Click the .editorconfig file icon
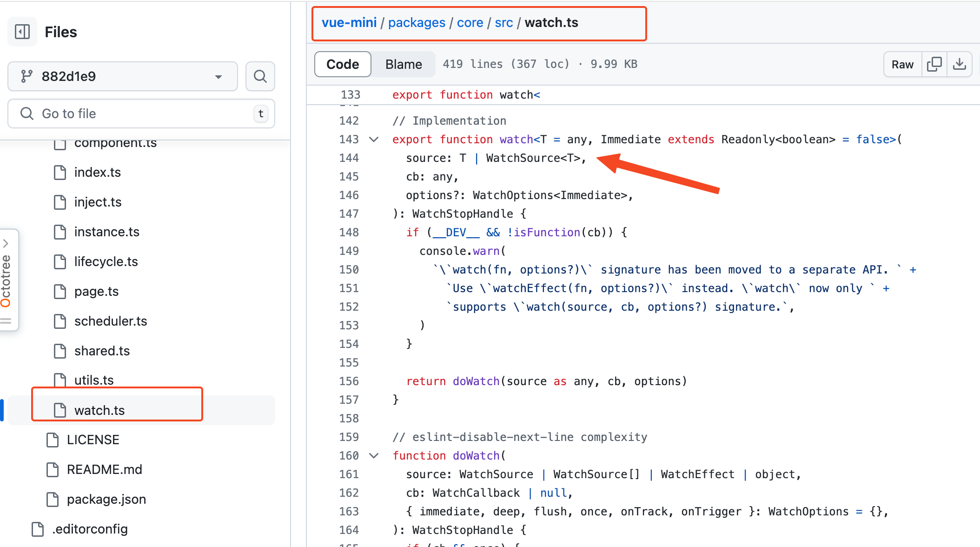 [38, 529]
